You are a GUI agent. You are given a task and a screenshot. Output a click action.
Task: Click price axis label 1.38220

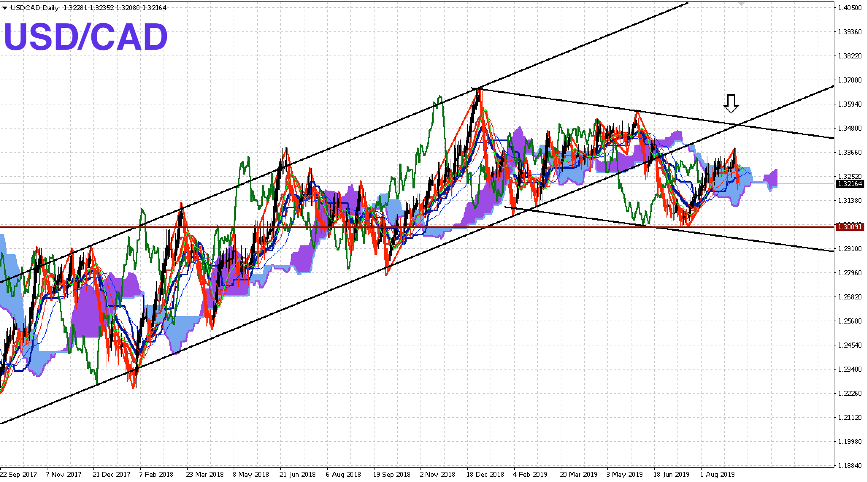point(850,56)
